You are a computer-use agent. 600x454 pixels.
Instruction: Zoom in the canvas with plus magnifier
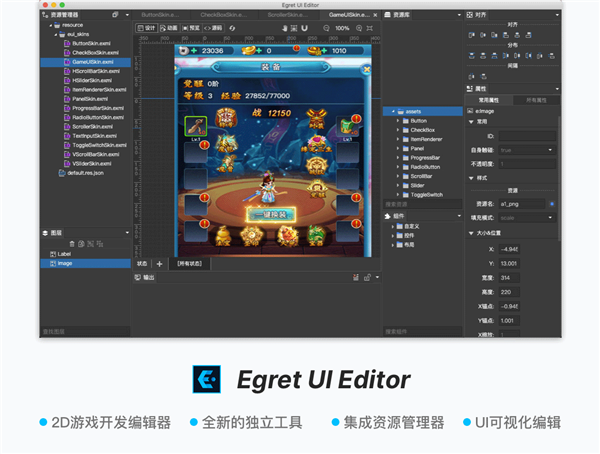(x=359, y=28)
